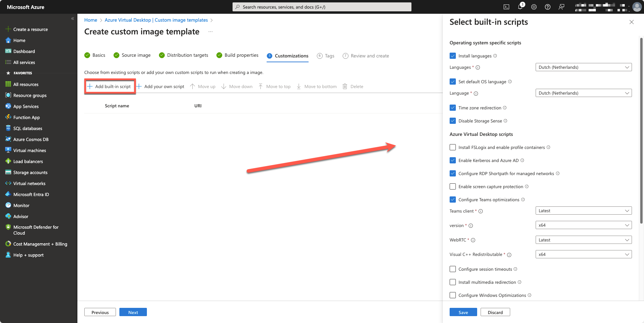This screenshot has width=644, height=323.
Task: Open the Teams client version dropdown
Action: pos(583,211)
